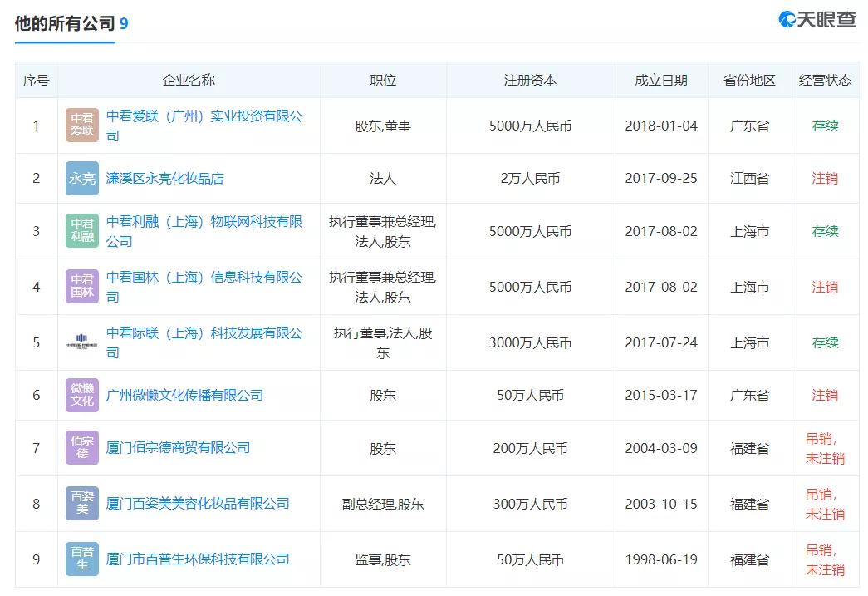This screenshot has height=596, width=868.
Task: Open 中君爱联（广州）实业投资有限公司 link
Action: point(204,117)
